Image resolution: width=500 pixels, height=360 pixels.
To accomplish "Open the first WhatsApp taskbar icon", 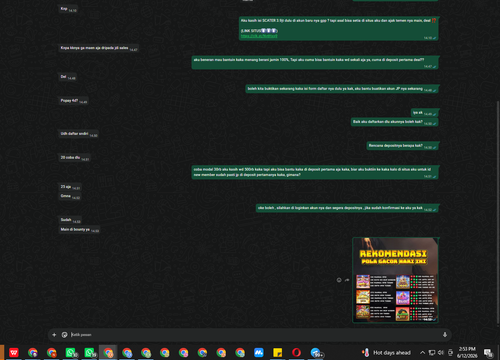I will [x=70, y=352].
